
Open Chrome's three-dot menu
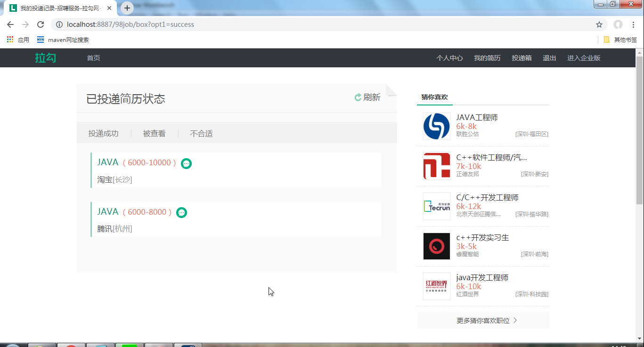click(x=633, y=24)
